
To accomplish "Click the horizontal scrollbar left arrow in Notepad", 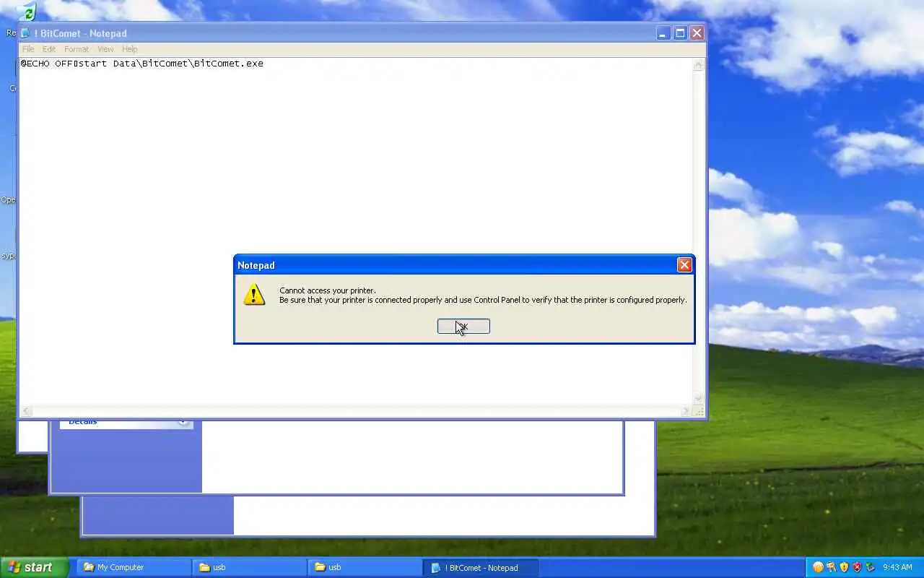I will (x=26, y=411).
